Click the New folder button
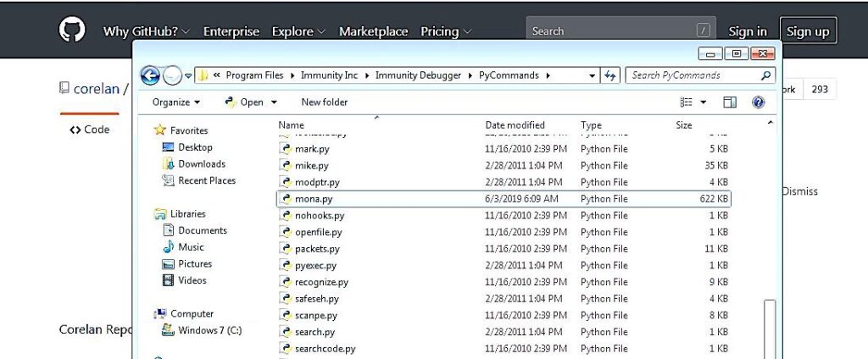 point(324,102)
